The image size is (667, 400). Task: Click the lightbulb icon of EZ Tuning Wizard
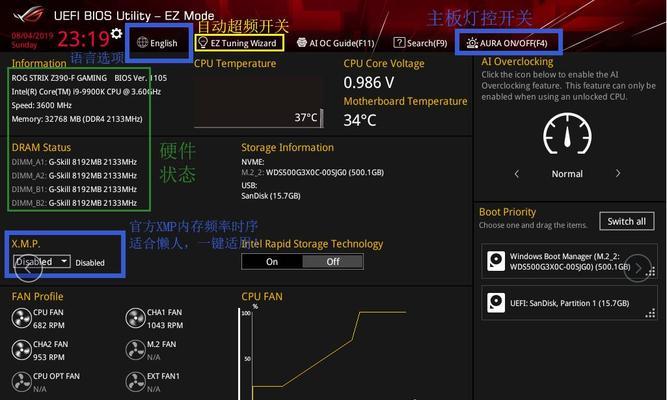click(203, 43)
